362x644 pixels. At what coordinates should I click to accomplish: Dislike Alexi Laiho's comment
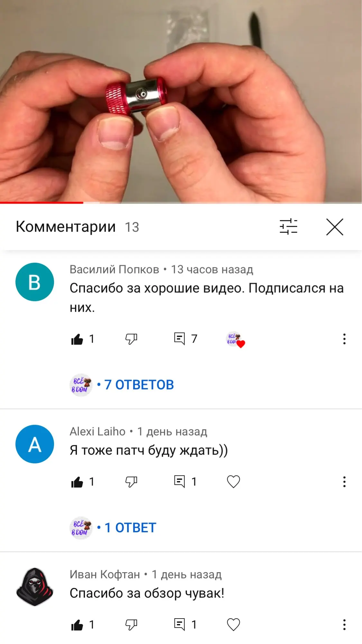tap(131, 482)
